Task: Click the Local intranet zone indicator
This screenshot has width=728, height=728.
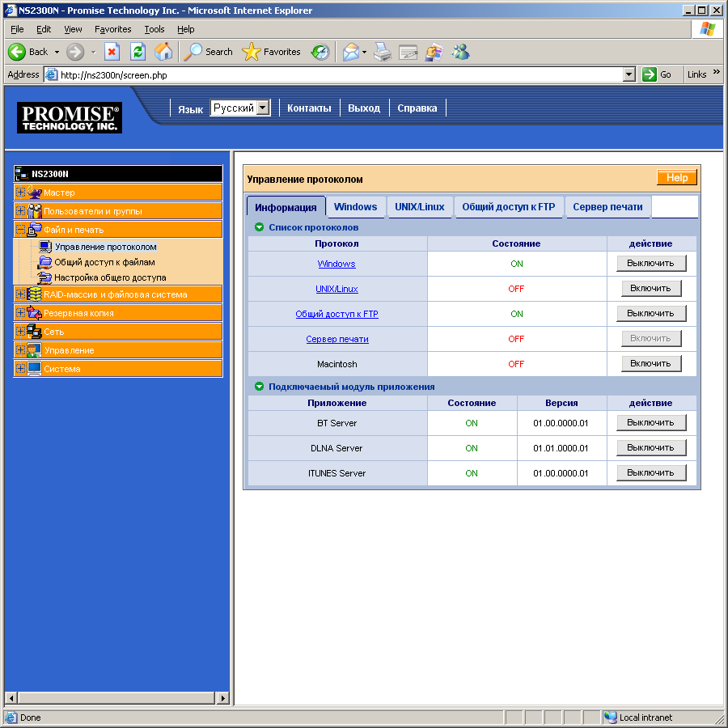Action: coord(639,717)
